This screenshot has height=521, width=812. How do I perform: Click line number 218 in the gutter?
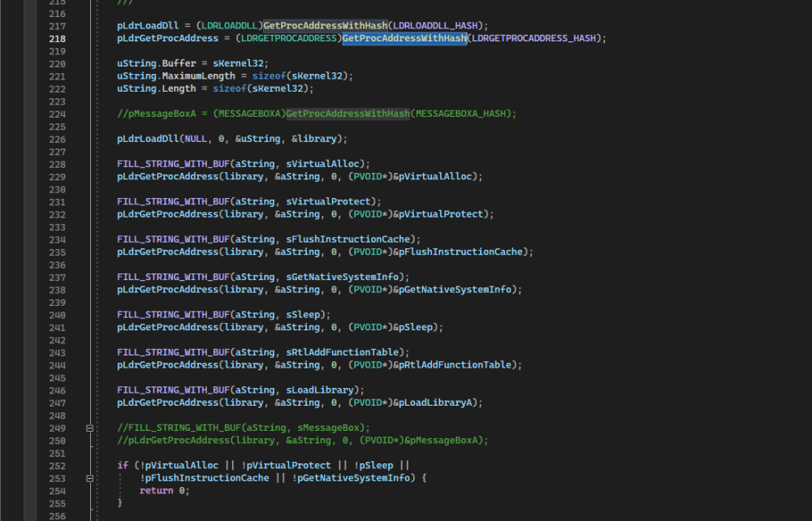point(58,38)
